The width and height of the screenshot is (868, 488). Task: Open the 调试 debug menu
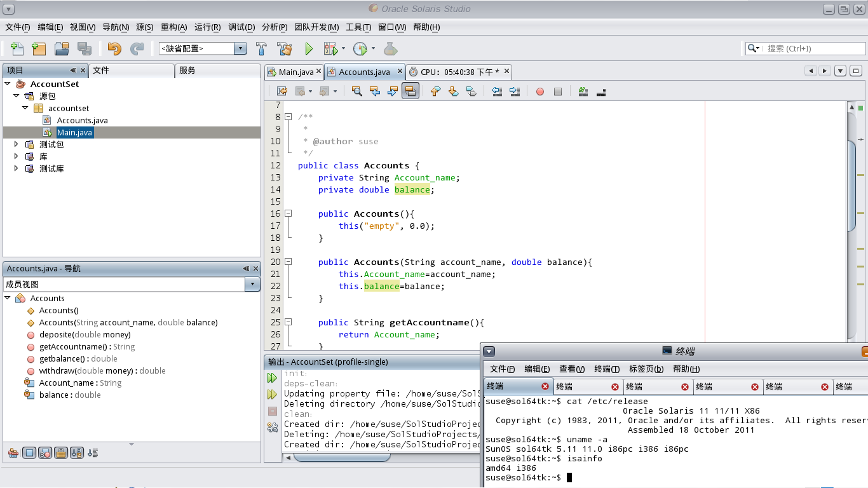241,27
